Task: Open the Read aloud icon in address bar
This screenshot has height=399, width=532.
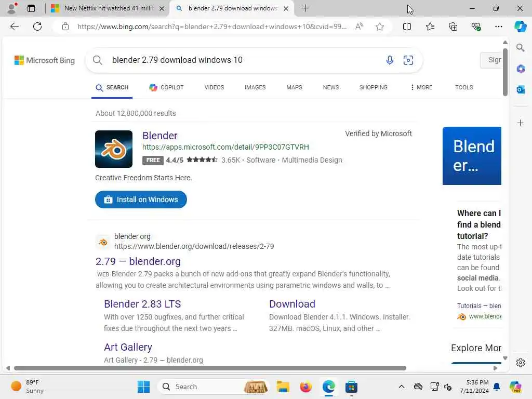Action: click(x=359, y=26)
